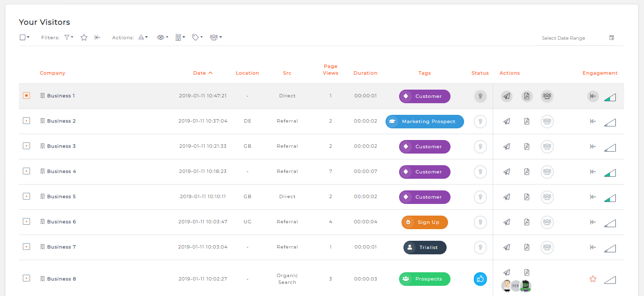
Task: Star the Business 8 engagement row
Action: [593, 279]
